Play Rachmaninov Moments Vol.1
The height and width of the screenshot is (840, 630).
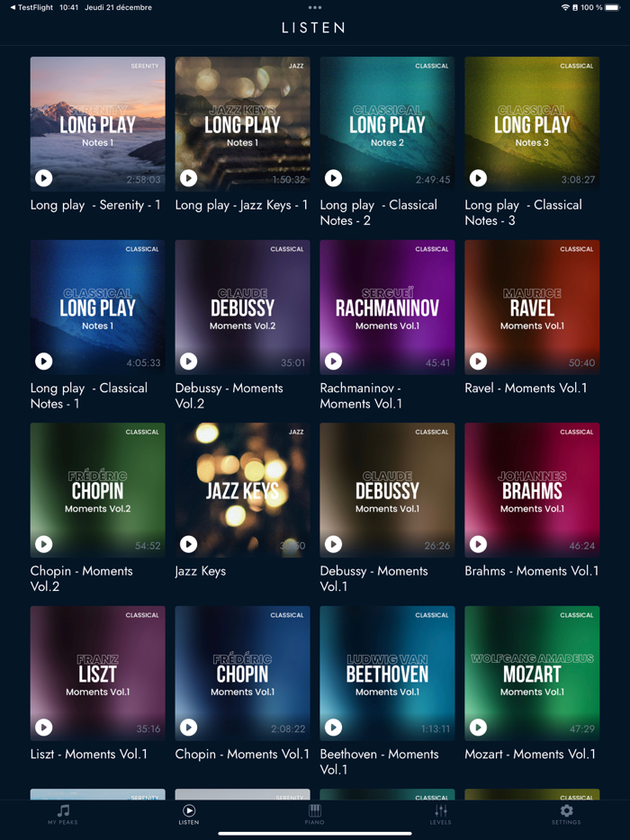(x=334, y=361)
